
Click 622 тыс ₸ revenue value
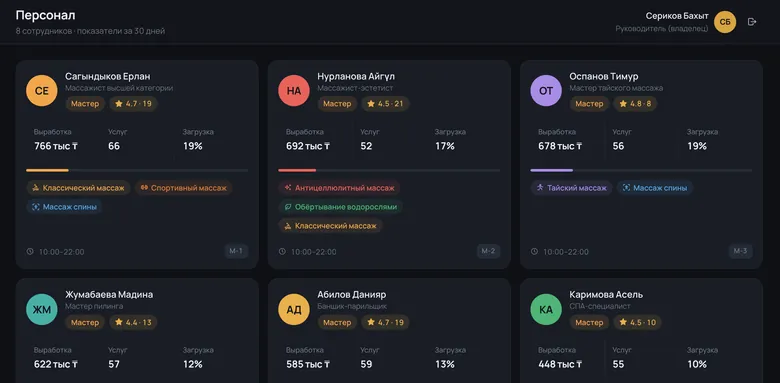pyautogui.click(x=56, y=364)
